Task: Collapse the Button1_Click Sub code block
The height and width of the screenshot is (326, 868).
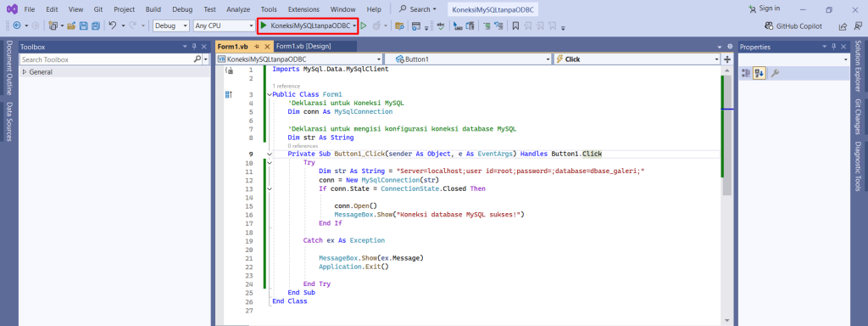Action: pos(269,154)
